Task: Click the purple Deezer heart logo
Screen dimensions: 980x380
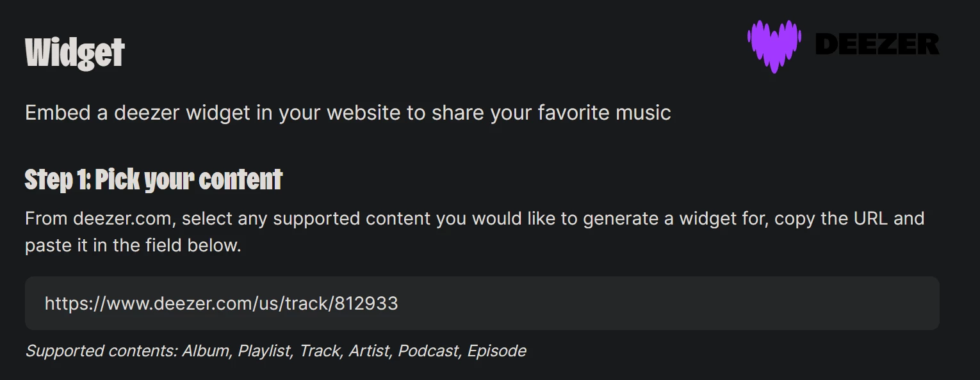Action: [774, 45]
